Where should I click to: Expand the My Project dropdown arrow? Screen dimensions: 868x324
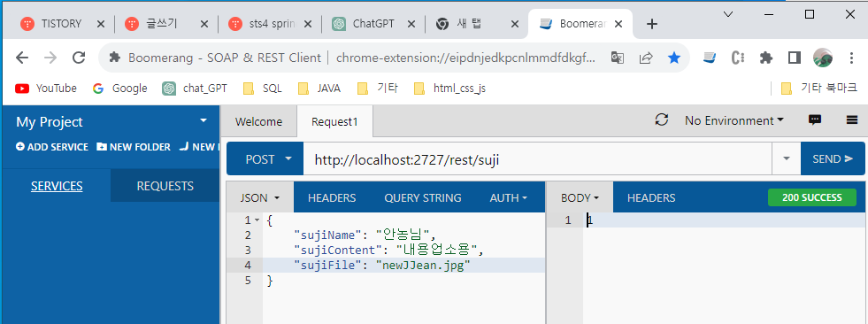[204, 120]
